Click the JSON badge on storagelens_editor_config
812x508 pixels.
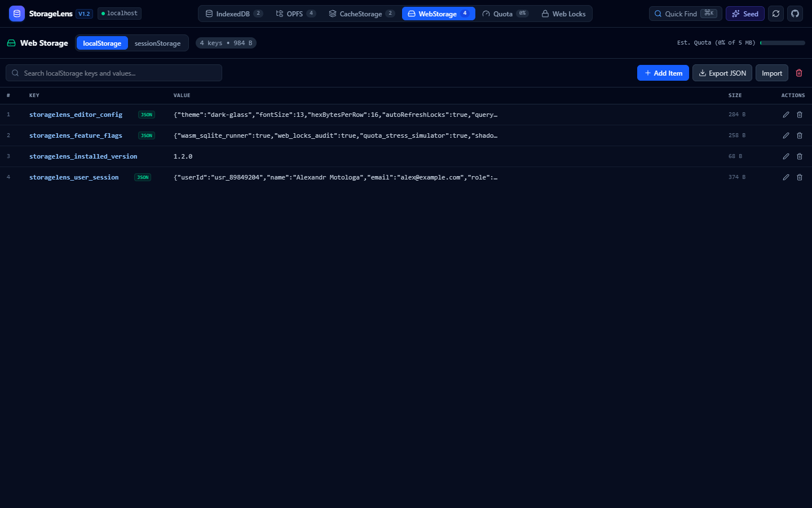click(147, 115)
